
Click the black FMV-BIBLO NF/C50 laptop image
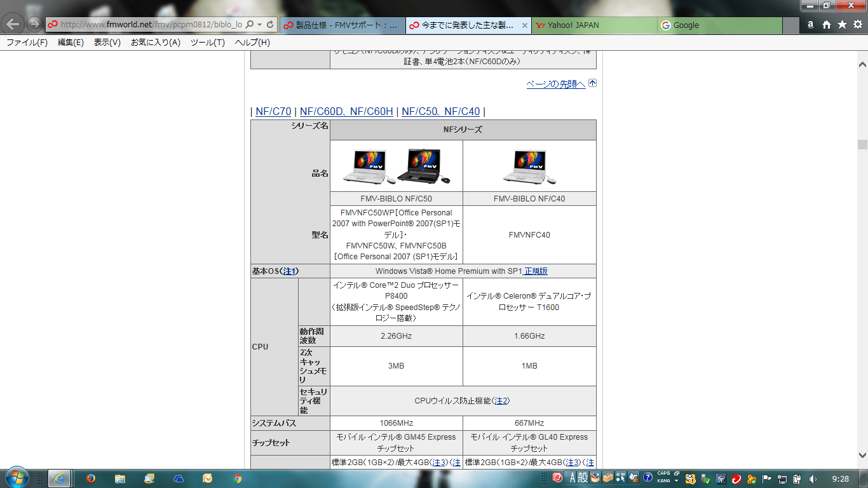tap(424, 166)
